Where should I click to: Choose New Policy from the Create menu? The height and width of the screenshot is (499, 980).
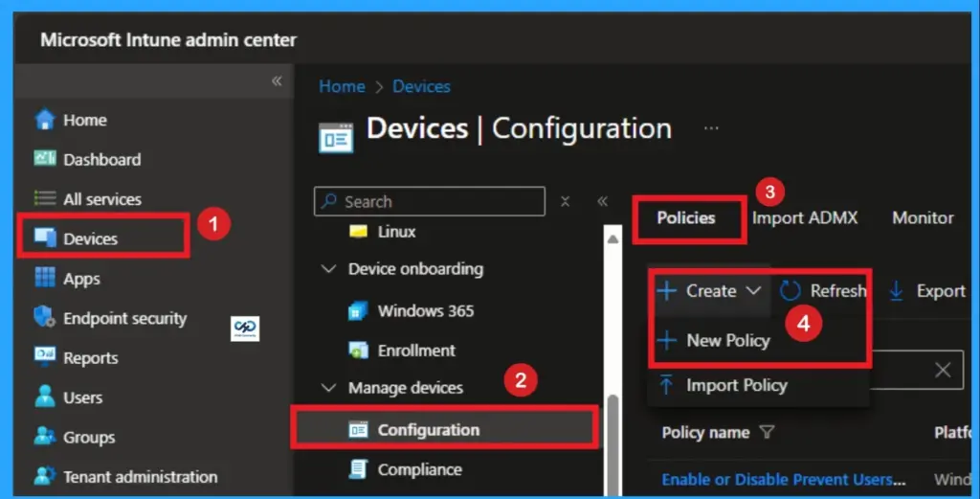pos(728,340)
